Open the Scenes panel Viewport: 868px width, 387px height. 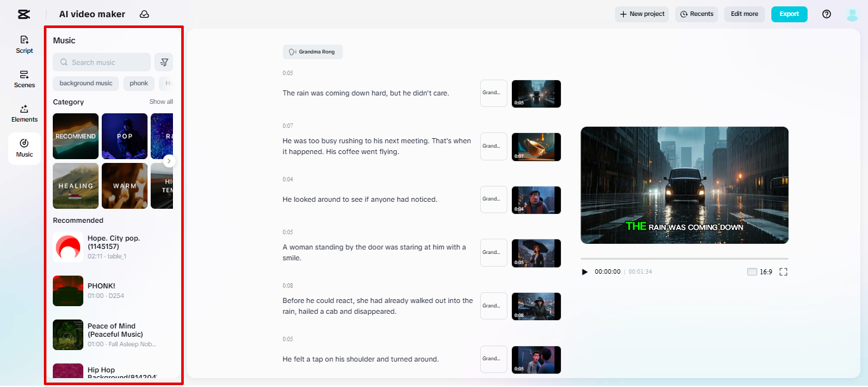point(24,79)
